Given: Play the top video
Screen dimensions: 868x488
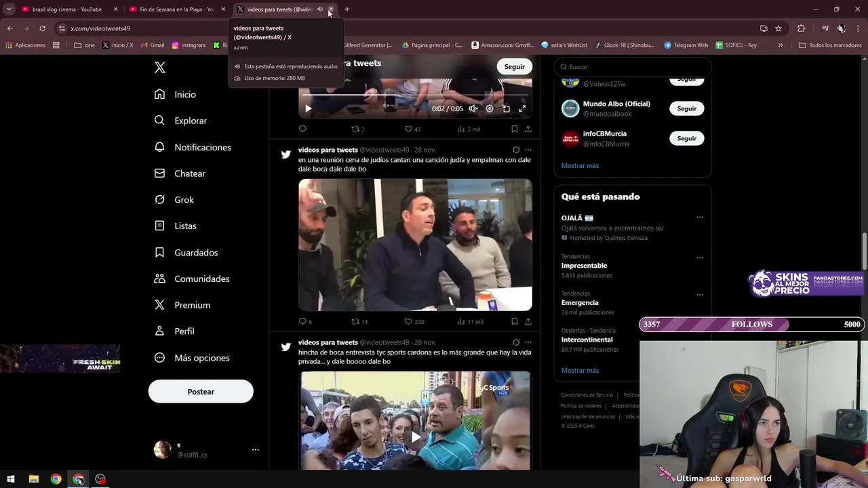Looking at the screenshot, I should (x=308, y=108).
